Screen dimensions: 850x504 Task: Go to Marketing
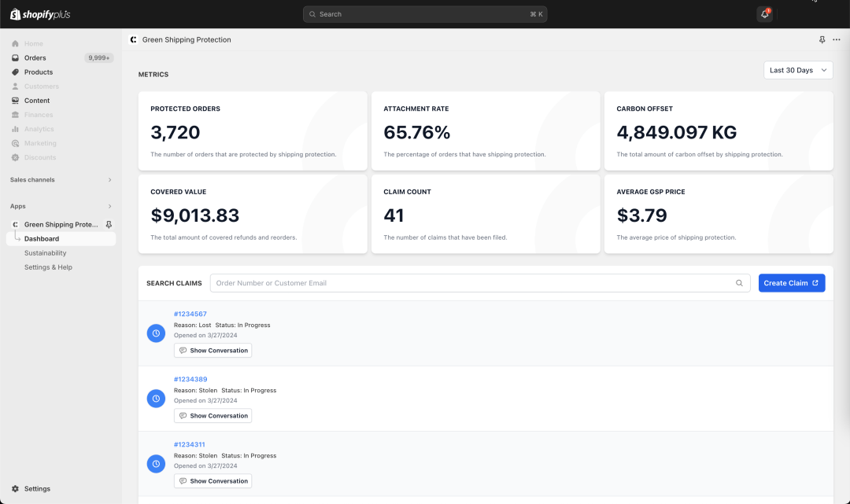(x=40, y=143)
